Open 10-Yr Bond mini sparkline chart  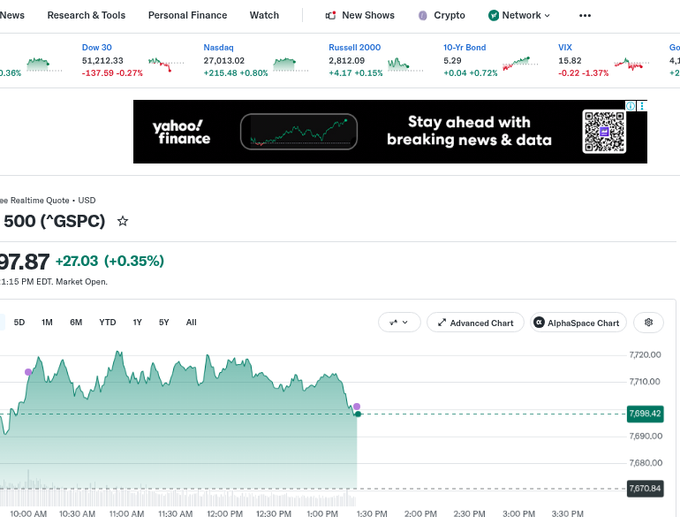click(520, 63)
